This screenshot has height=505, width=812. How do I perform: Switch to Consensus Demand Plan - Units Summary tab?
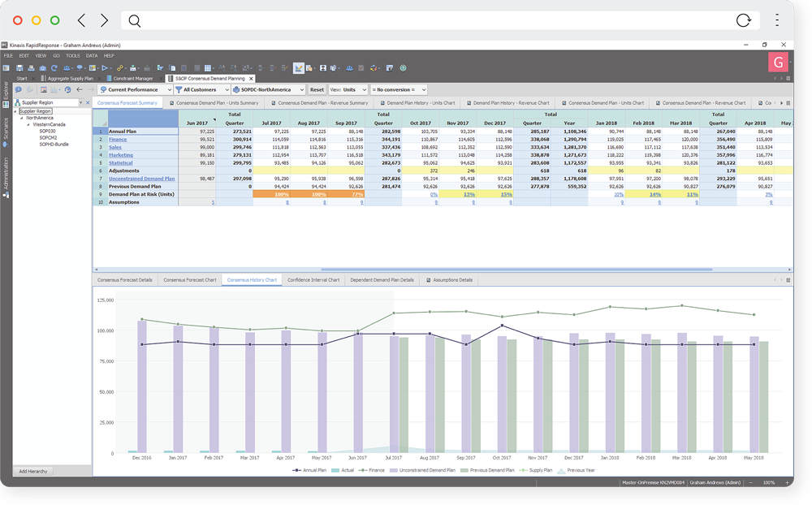214,103
